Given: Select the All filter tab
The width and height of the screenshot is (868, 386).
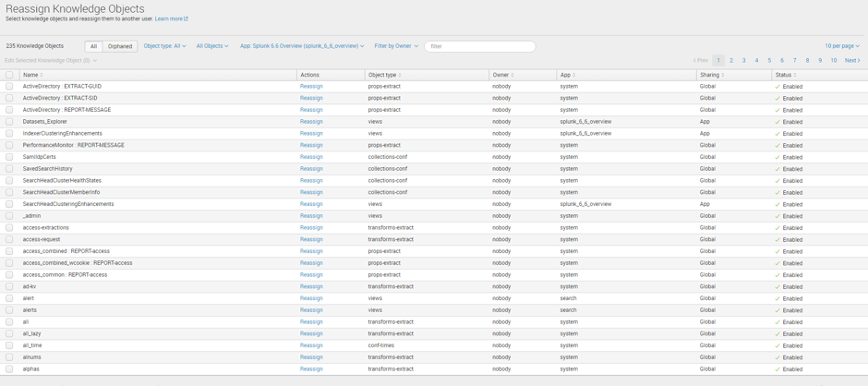Looking at the screenshot, I should [x=93, y=46].
